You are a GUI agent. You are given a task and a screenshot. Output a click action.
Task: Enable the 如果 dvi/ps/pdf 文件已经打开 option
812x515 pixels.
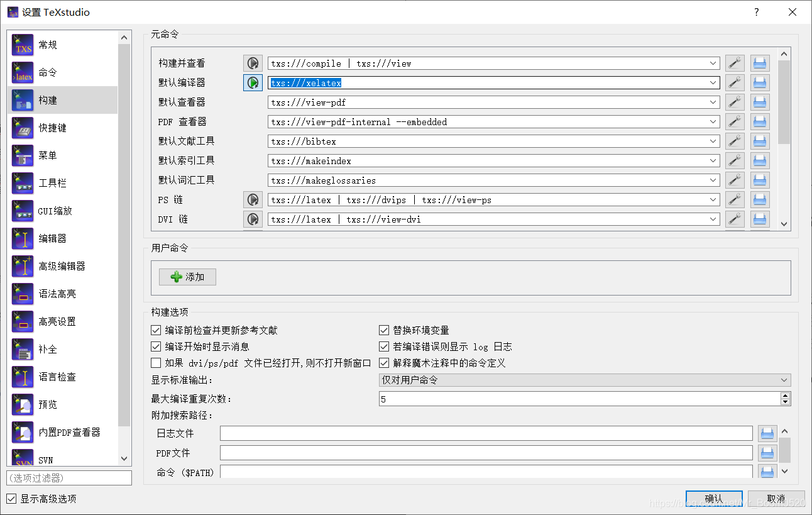pos(155,362)
